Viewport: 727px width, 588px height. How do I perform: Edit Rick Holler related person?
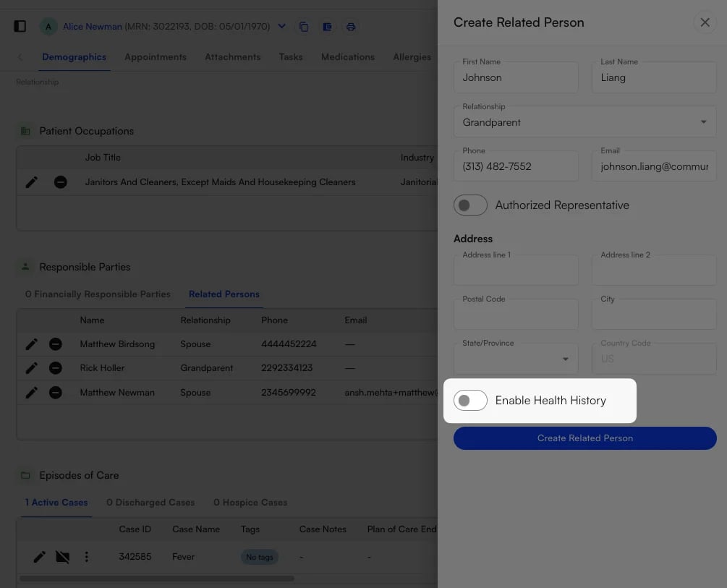click(x=32, y=368)
